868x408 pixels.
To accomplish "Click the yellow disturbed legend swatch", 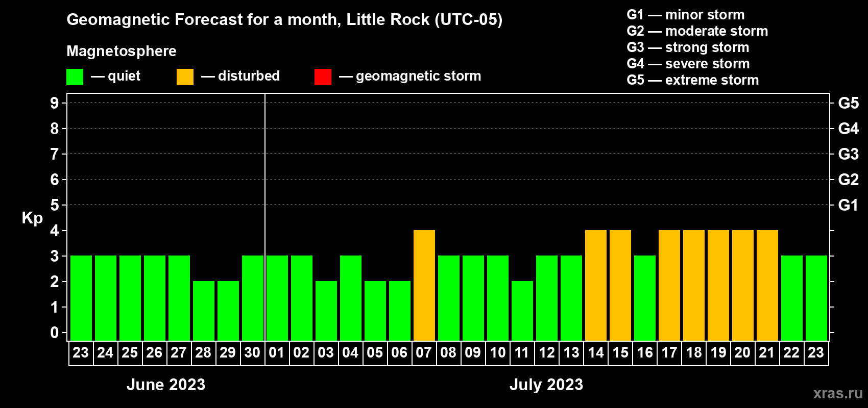I will (x=185, y=77).
